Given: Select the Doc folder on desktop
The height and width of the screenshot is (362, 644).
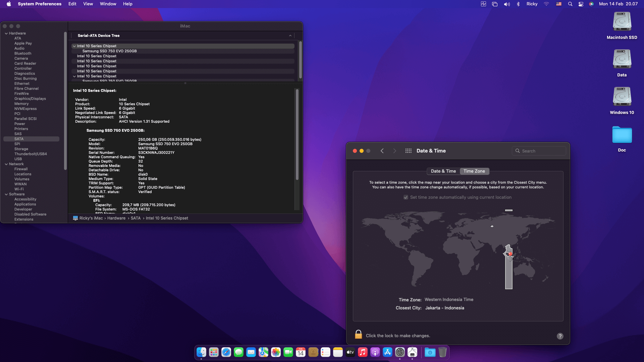Looking at the screenshot, I should (622, 138).
